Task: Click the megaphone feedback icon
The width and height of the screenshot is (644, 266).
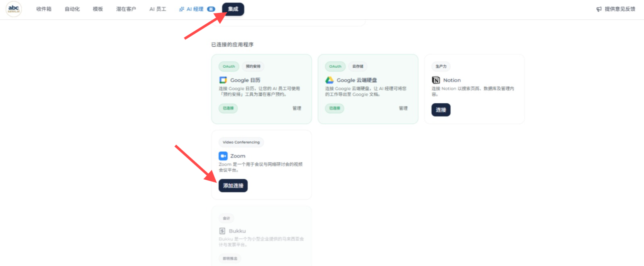Action: coord(599,9)
